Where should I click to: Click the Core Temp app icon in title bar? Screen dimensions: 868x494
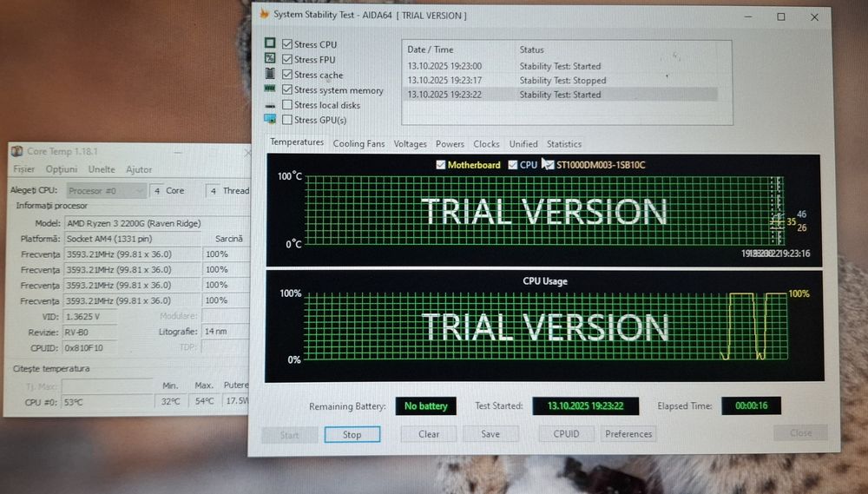[x=17, y=151]
